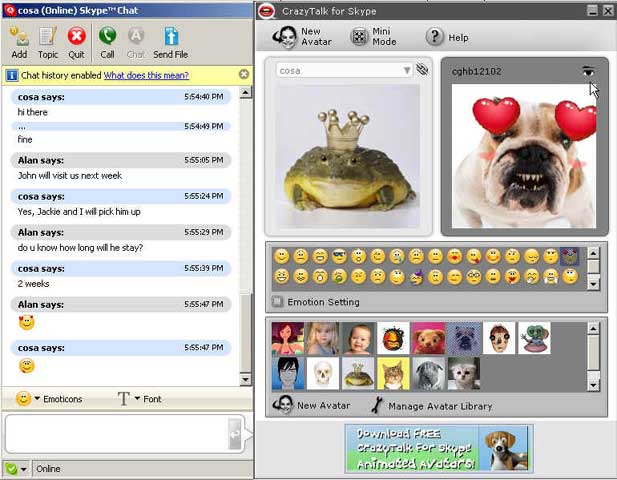Start a call with the green Call icon
Image resolution: width=617 pixels, height=480 pixels.
tap(107, 42)
